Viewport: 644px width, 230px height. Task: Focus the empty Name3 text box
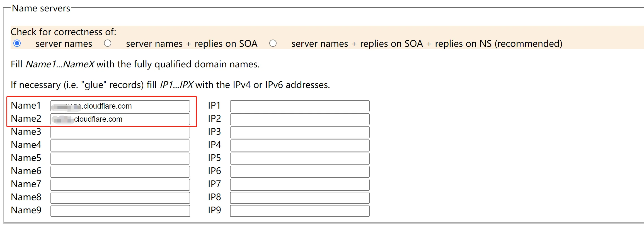point(120,132)
